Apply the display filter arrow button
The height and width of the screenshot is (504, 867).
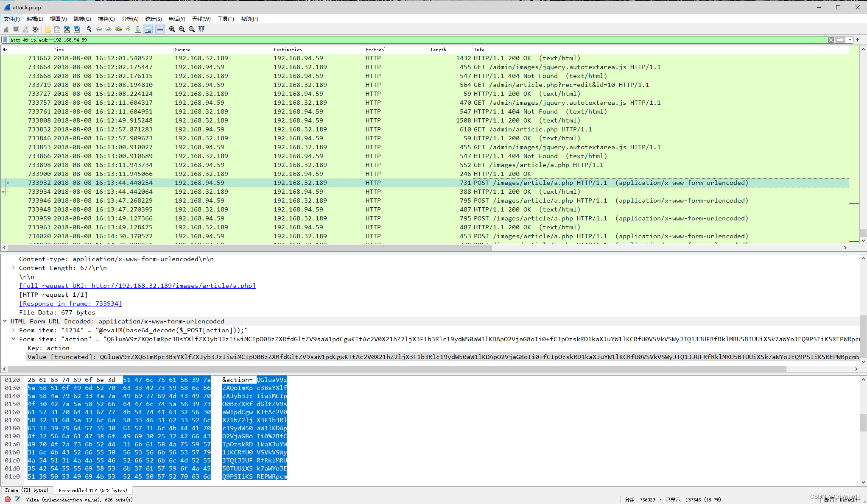point(840,40)
